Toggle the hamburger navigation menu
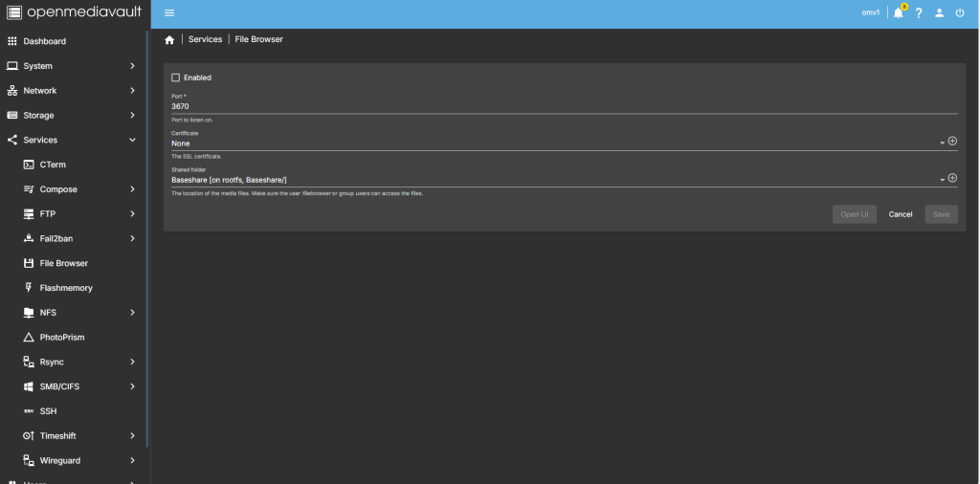980x484 pixels. [169, 12]
